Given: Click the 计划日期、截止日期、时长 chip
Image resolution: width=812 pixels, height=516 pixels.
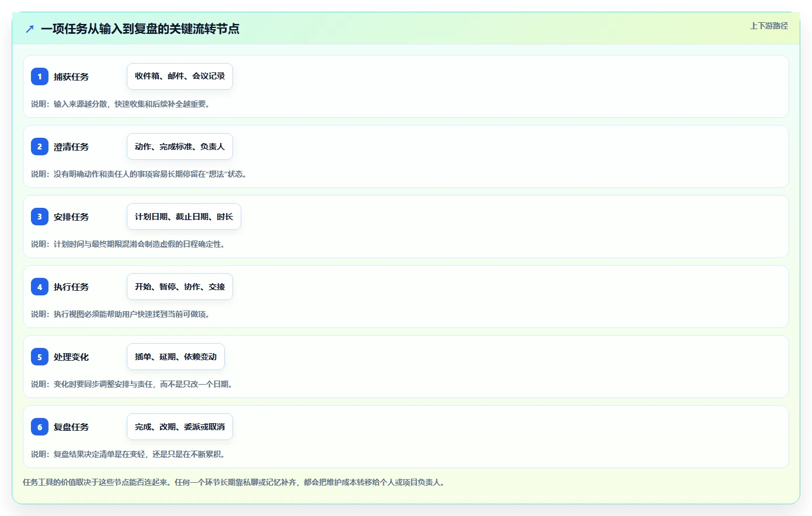Looking at the screenshot, I should [x=184, y=217].
